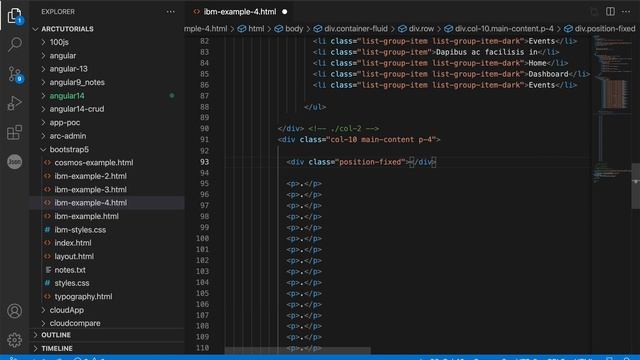The height and width of the screenshot is (360, 640).
Task: Expand the angular14-crud folder
Action: 77,109
